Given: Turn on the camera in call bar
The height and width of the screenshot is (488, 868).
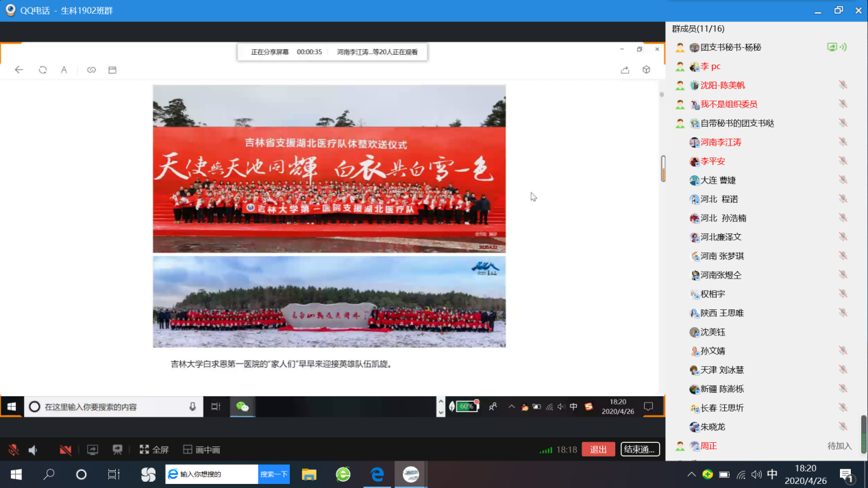Looking at the screenshot, I should pos(66,450).
